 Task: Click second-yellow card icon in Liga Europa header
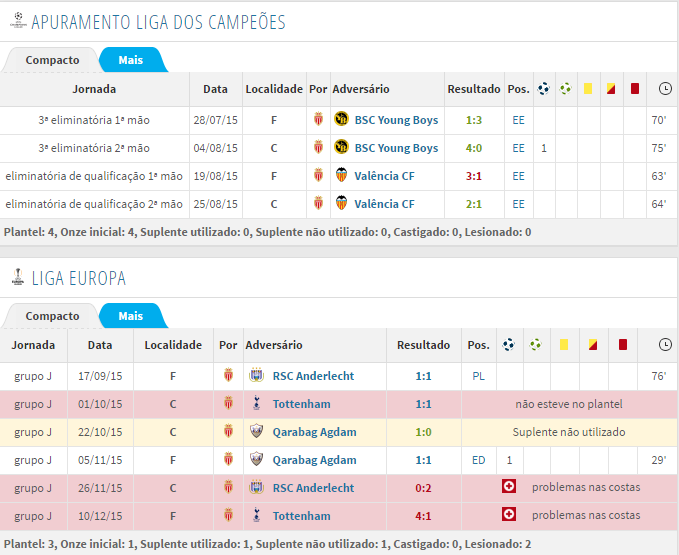coord(593,345)
